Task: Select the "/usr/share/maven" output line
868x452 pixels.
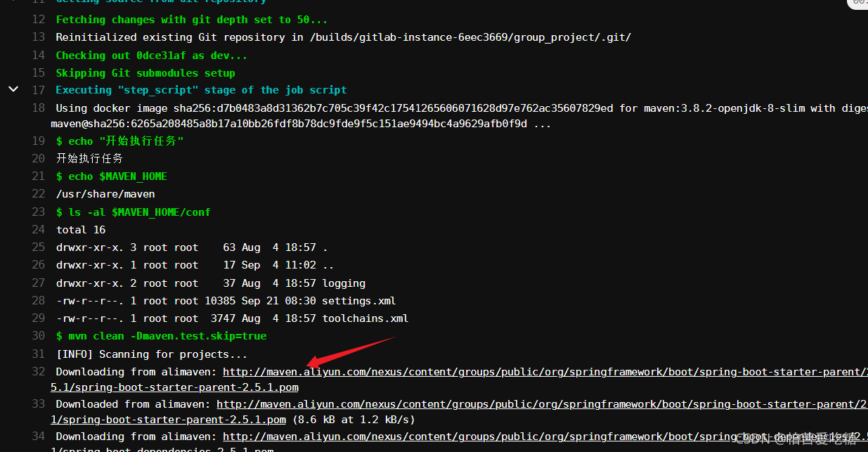Action: 105,194
